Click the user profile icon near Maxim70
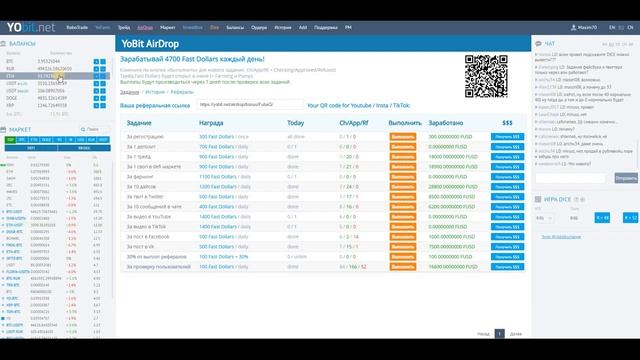This screenshot has height=360, width=640. [573, 27]
